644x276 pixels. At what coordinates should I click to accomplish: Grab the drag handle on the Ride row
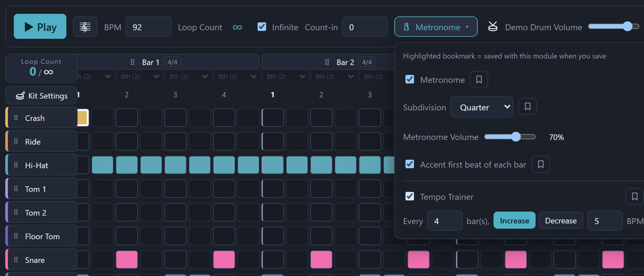click(x=16, y=141)
